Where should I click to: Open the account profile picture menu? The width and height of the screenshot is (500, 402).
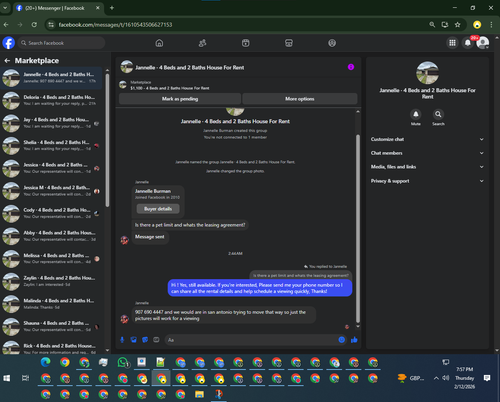(483, 43)
